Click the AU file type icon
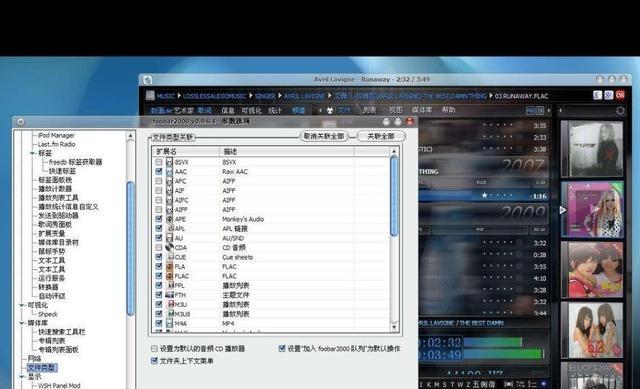 (x=169, y=238)
